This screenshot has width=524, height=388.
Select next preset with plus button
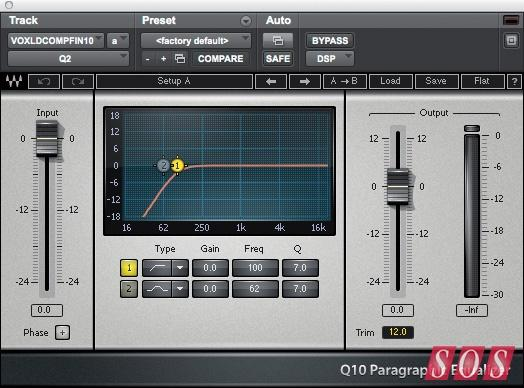tap(163, 59)
